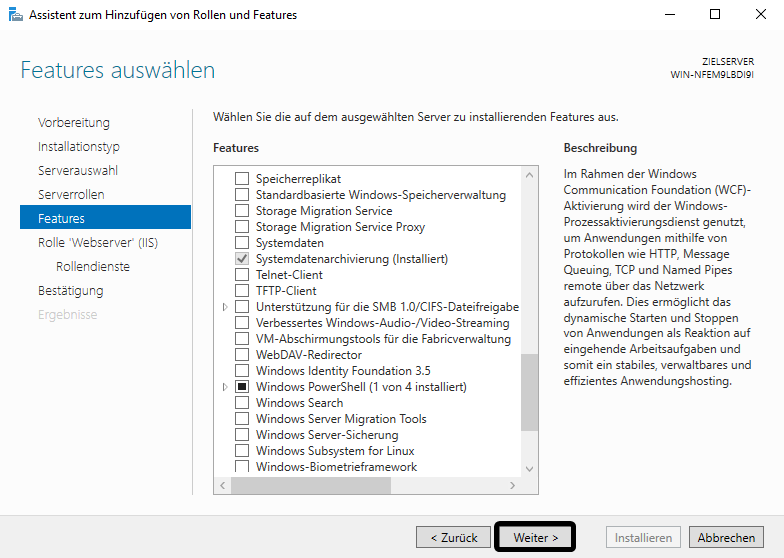The height and width of the screenshot is (558, 784).
Task: Select the WebDAV-Redirector feature label
Action: tap(309, 354)
